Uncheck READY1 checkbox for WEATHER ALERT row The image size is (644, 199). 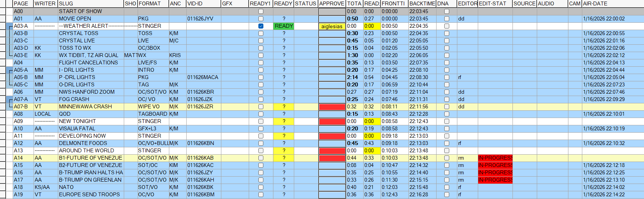pos(261,26)
